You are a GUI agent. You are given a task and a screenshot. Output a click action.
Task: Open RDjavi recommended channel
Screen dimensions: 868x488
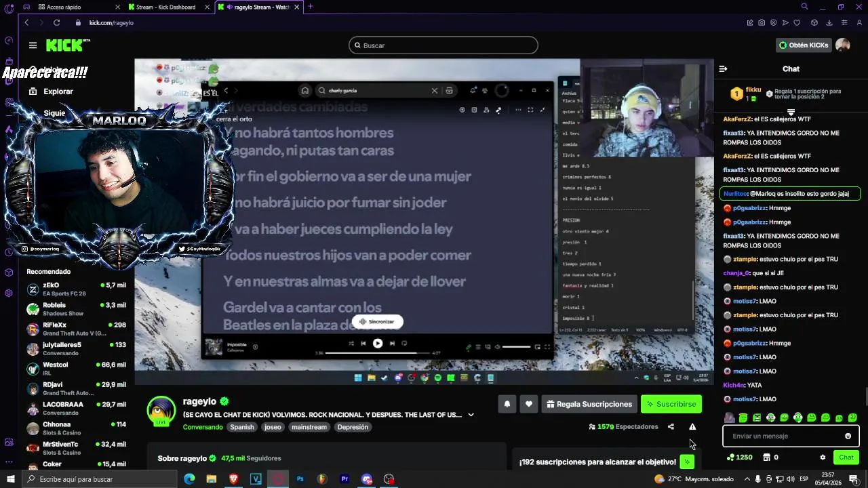click(x=76, y=388)
